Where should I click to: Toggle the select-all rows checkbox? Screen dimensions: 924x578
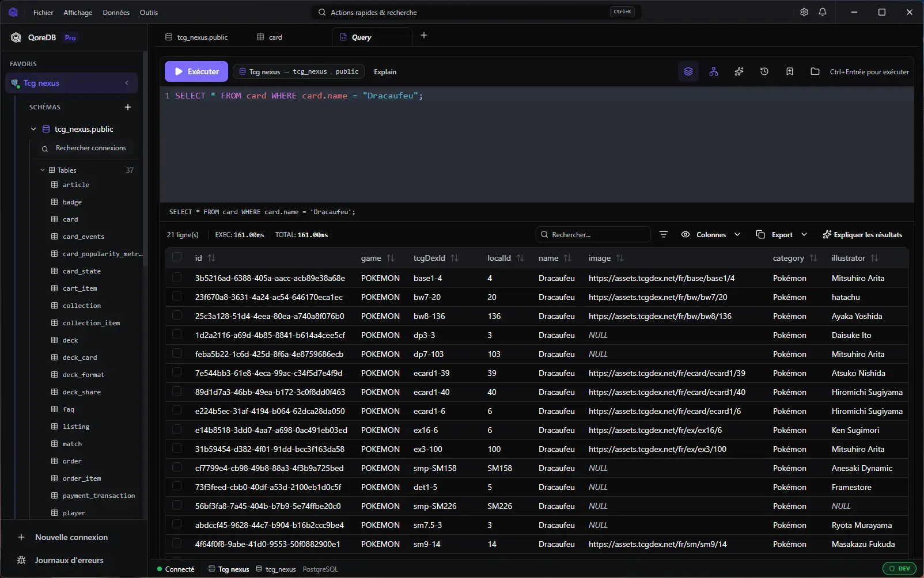pos(177,257)
